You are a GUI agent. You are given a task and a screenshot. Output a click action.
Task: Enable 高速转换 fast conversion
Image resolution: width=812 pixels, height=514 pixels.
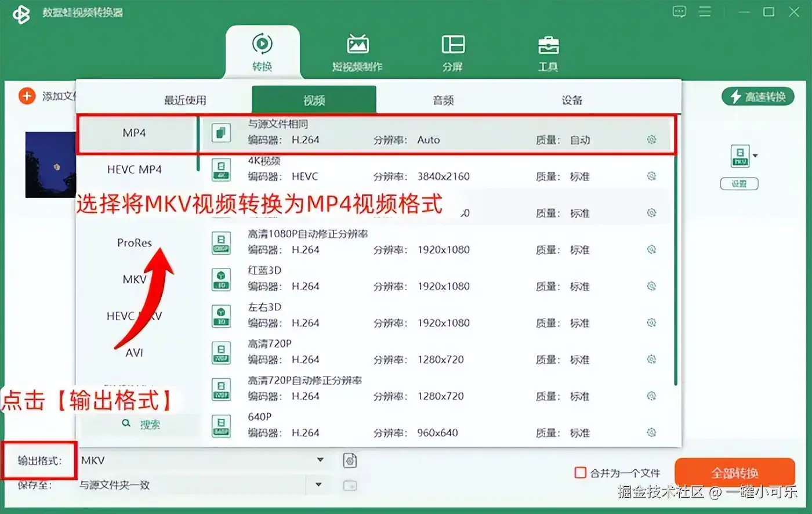(757, 97)
